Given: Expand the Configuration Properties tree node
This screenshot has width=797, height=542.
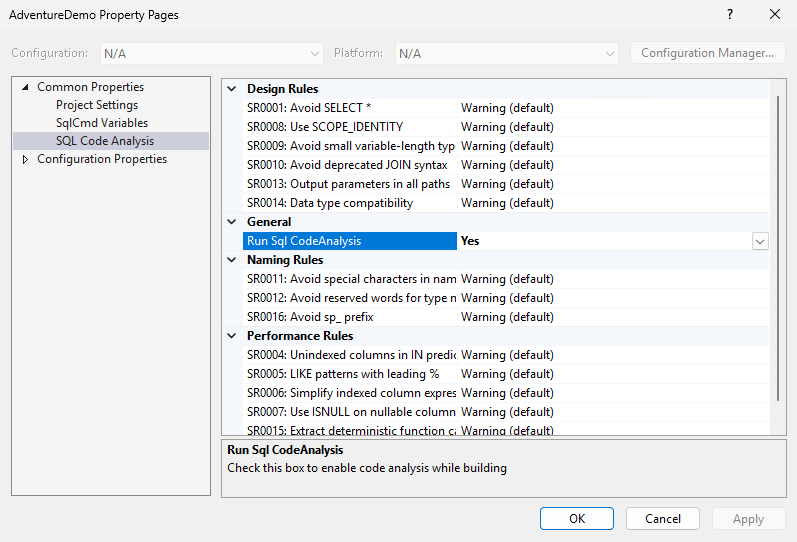Looking at the screenshot, I should point(26,159).
